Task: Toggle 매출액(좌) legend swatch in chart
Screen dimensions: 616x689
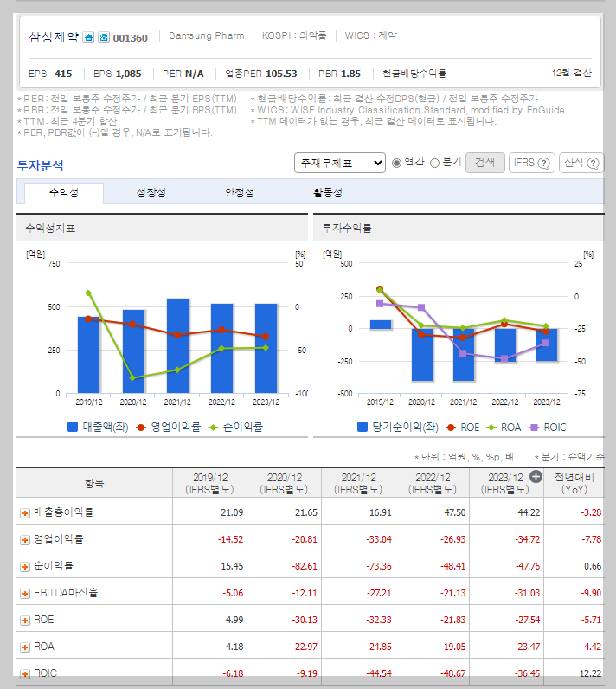Action: (73, 427)
